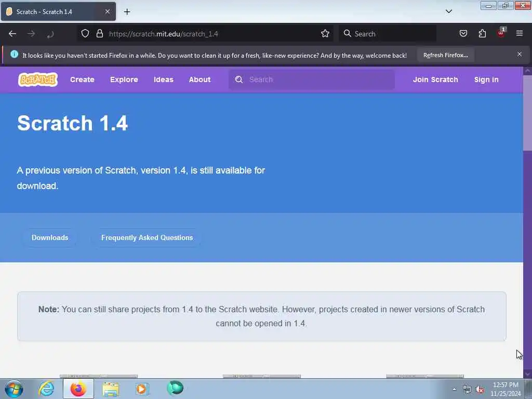Open the Firefox hamburger menu

[x=520, y=33]
